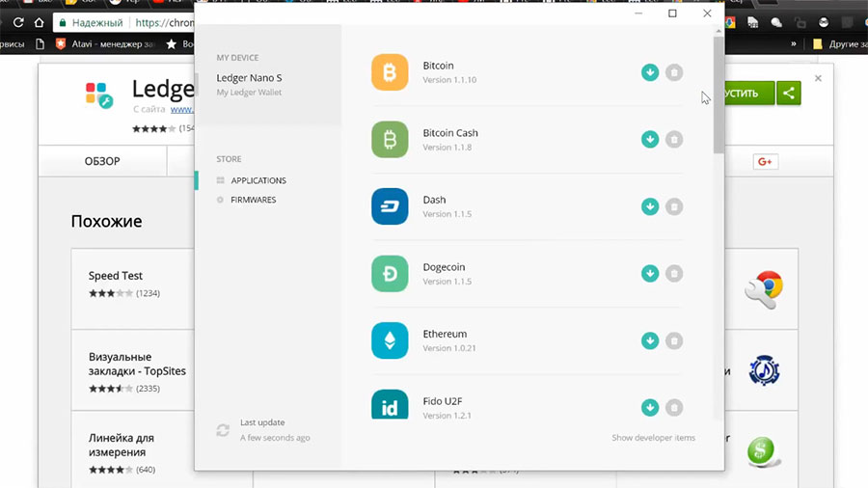Reload the Chrome page
The image size is (868, 488).
(x=18, y=23)
